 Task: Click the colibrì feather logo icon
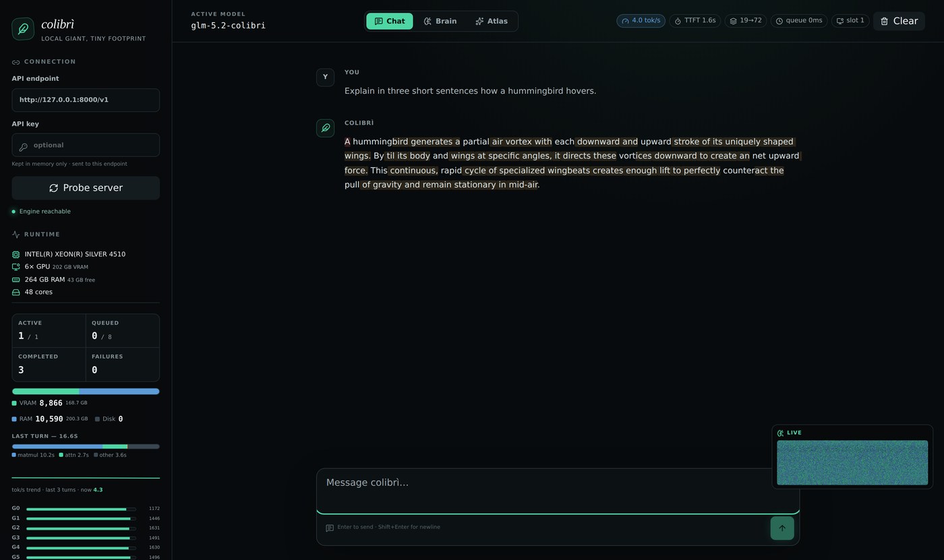23,29
